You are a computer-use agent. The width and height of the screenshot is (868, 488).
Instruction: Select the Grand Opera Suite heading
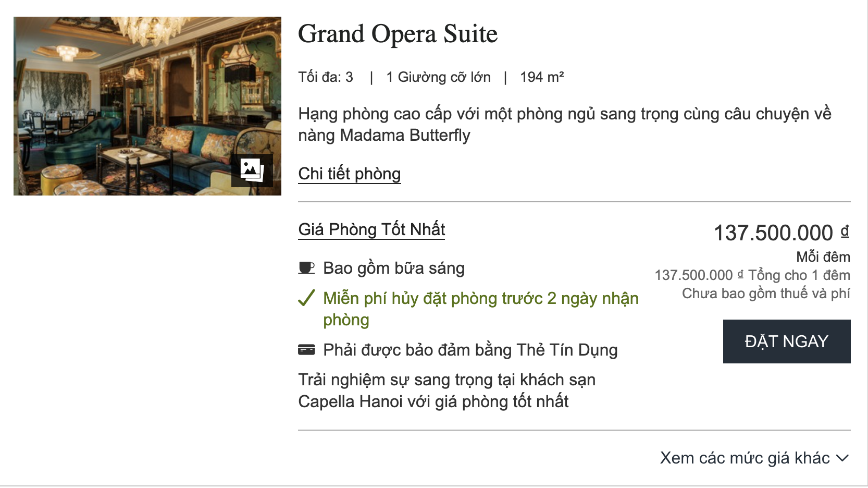pyautogui.click(x=398, y=34)
